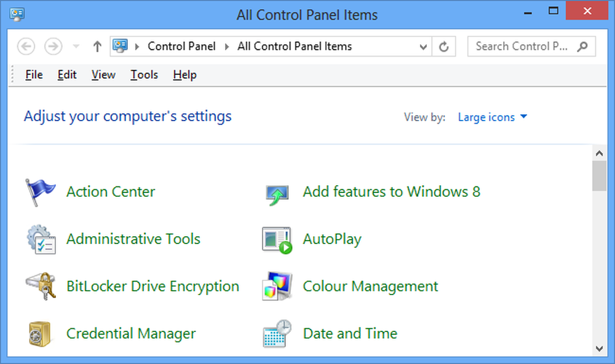Screen dimensions: 615x364
Task: Click the scrollbar down arrow
Action: (x=599, y=348)
